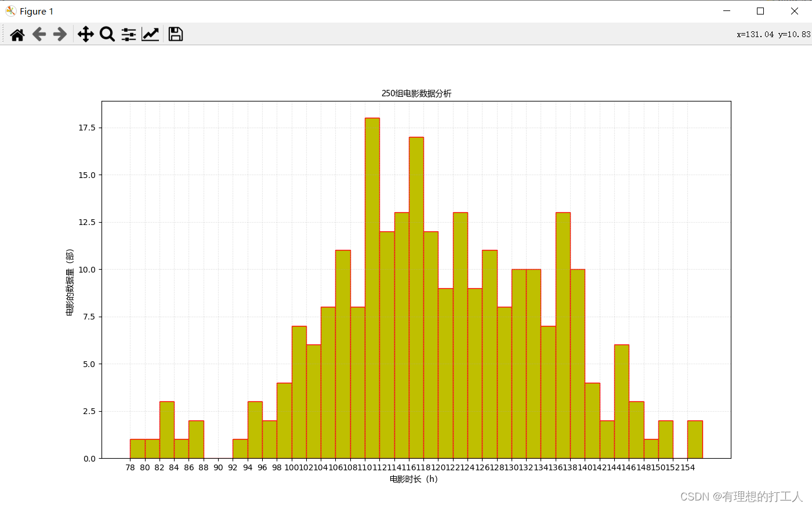Click the chart title 250组电影数据分析
Screen dimensions: 812x508
click(x=416, y=93)
